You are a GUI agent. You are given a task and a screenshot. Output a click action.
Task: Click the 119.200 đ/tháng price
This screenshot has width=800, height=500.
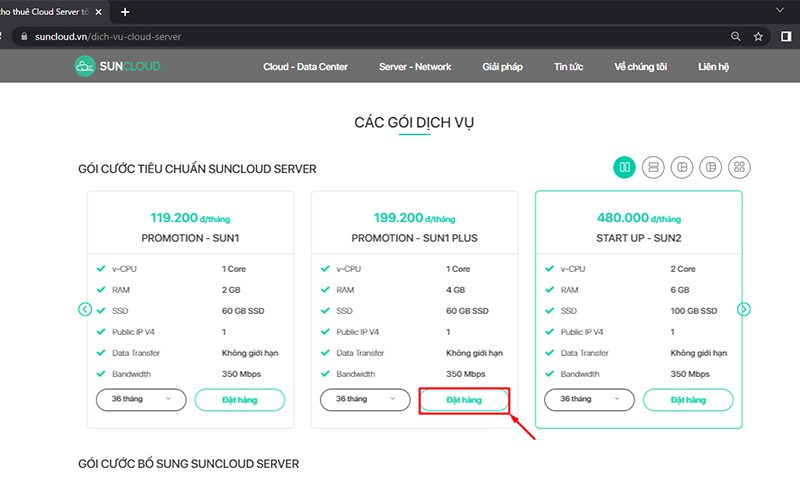190,218
